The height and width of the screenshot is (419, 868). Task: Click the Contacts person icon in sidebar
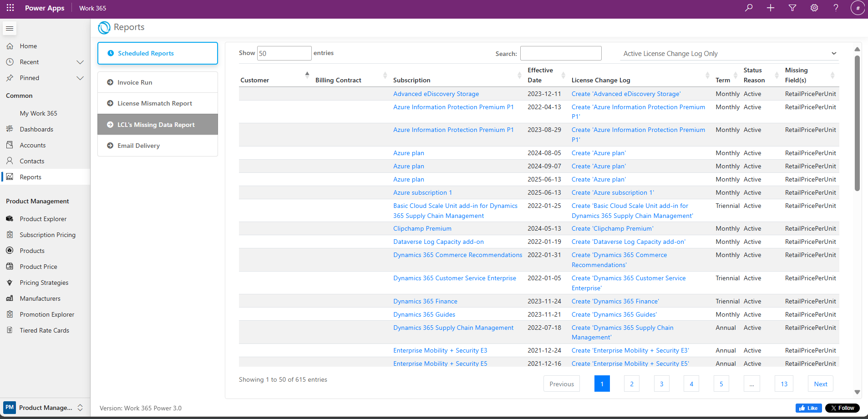click(10, 161)
